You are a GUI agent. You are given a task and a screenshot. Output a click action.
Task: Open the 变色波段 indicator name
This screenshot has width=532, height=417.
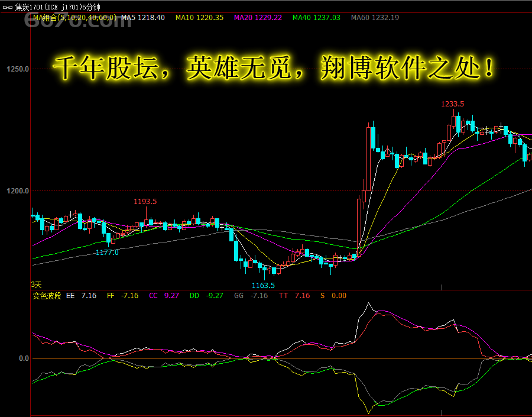point(47,296)
